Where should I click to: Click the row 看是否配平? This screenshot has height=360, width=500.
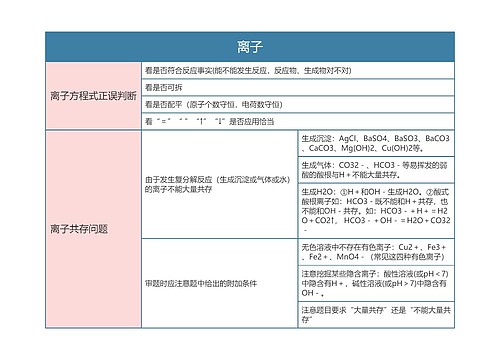[x=298, y=105]
